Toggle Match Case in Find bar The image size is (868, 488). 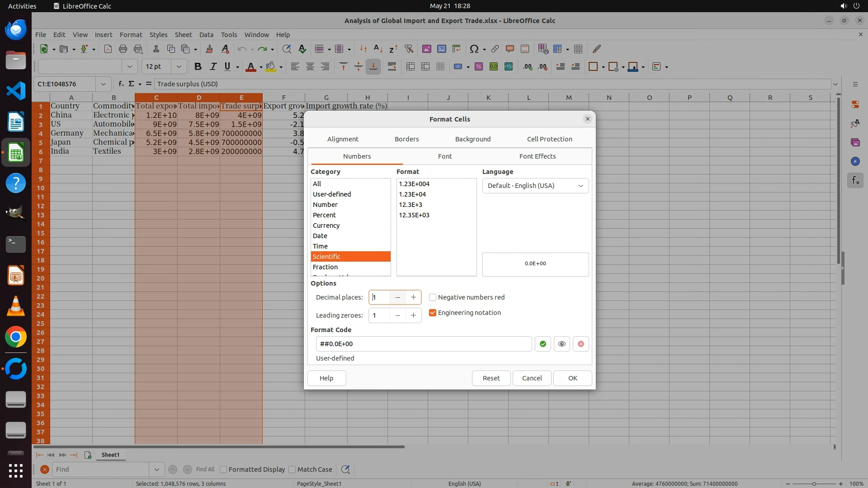pos(292,469)
